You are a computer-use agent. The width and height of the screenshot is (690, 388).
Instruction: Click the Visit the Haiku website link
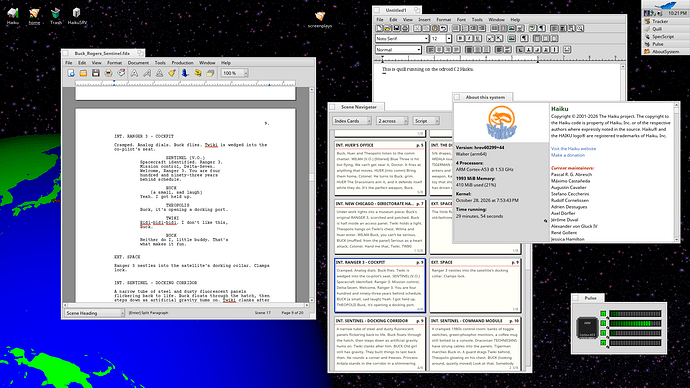tap(573, 149)
